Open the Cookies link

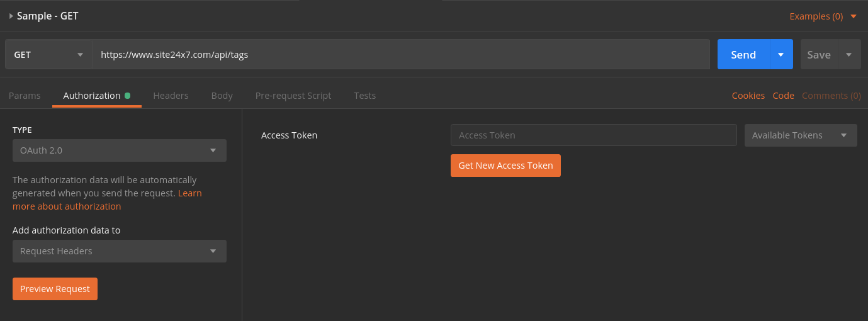748,96
